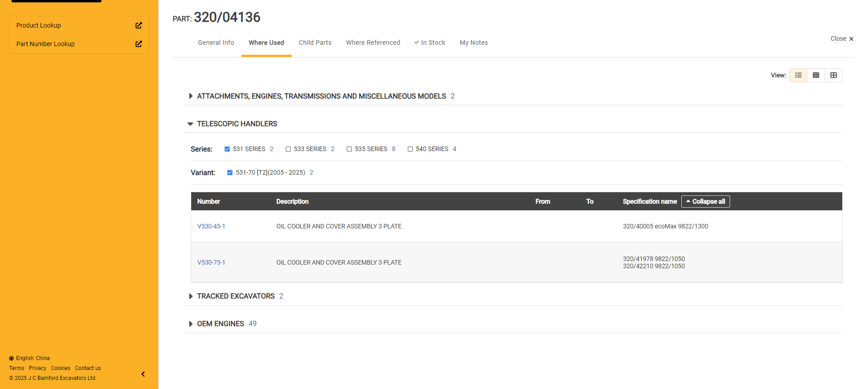Click the Part Number Lookup external link icon
This screenshot has height=389, width=868.
139,44
